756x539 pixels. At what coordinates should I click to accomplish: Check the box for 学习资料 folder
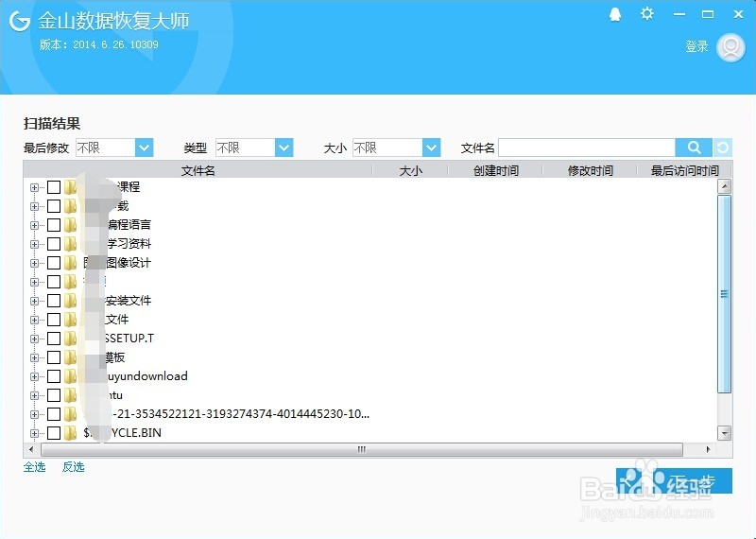tap(54, 244)
